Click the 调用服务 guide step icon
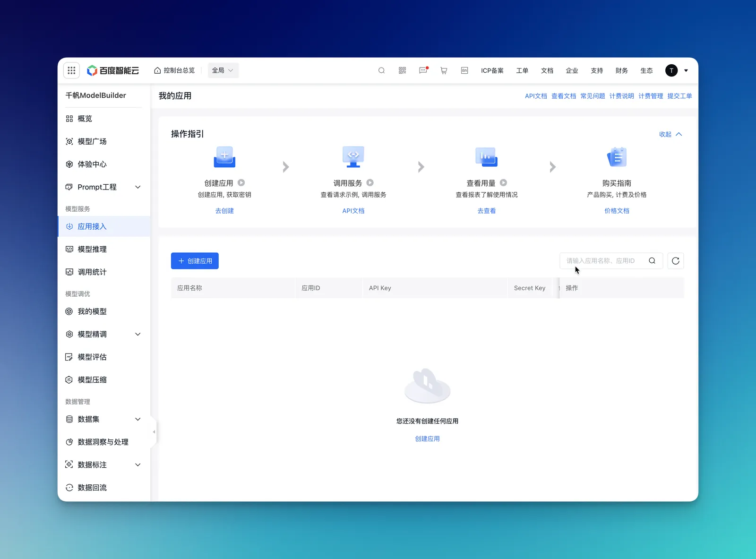756x559 pixels. [353, 157]
